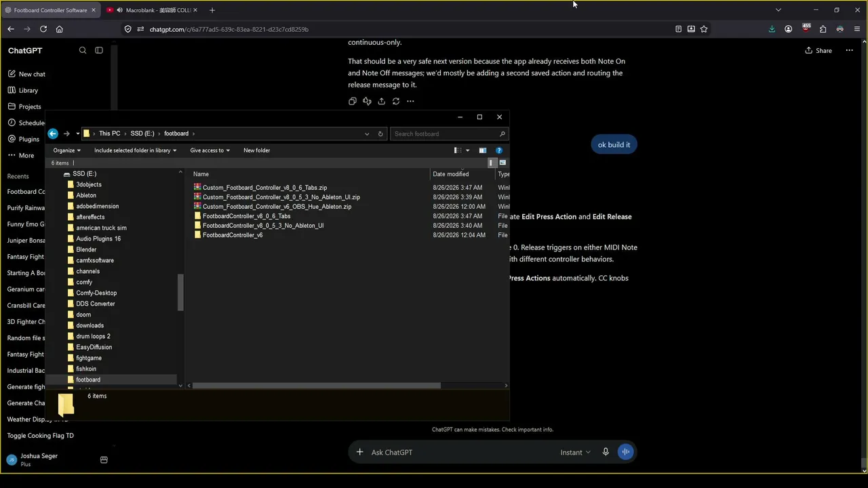This screenshot has width=868, height=488.
Task: Regenerate the ChatGPT response
Action: coord(396,101)
